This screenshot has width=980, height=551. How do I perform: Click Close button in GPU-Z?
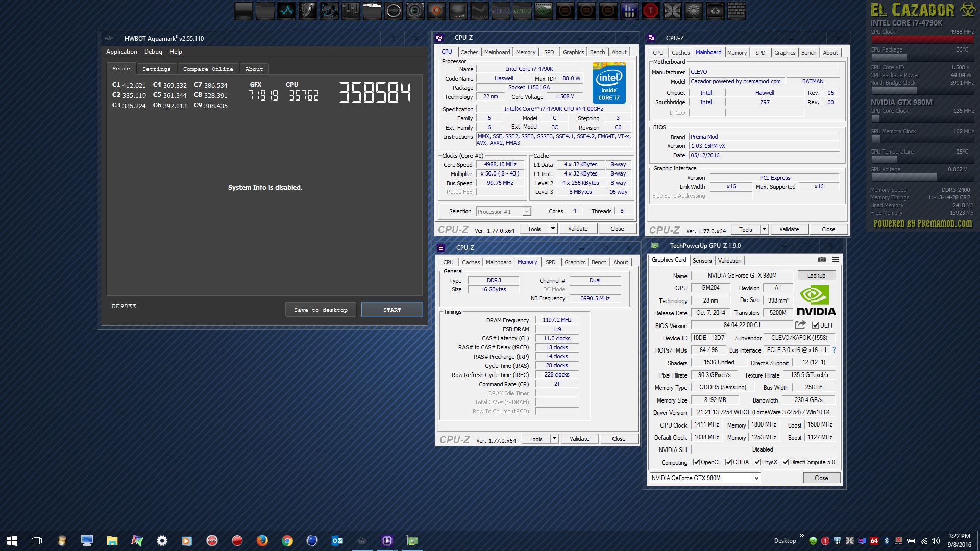click(x=821, y=478)
